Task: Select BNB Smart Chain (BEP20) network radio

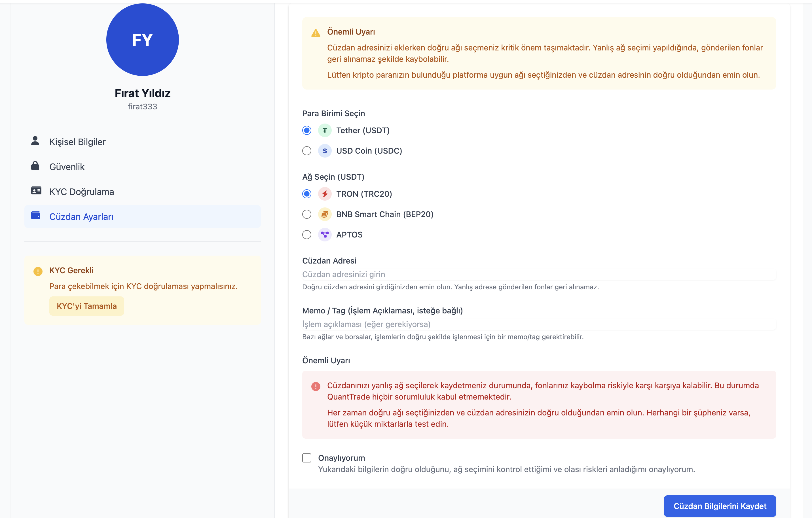Action: coord(307,214)
